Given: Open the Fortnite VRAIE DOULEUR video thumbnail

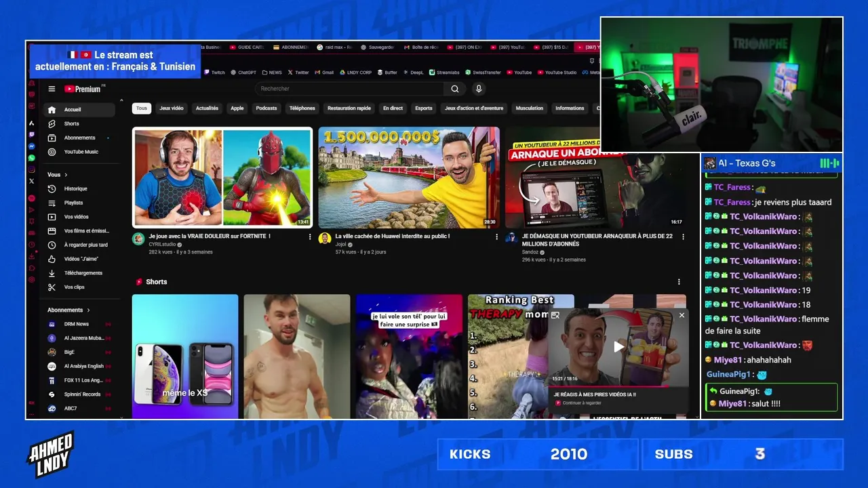Looking at the screenshot, I should pos(222,178).
